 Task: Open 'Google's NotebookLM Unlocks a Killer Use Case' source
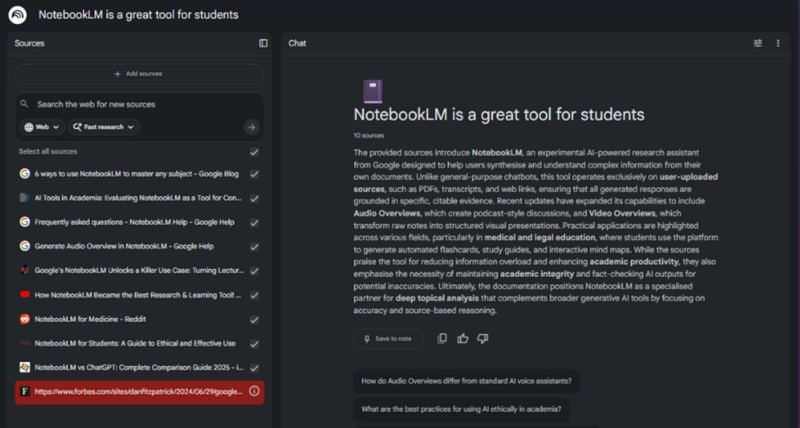(139, 270)
